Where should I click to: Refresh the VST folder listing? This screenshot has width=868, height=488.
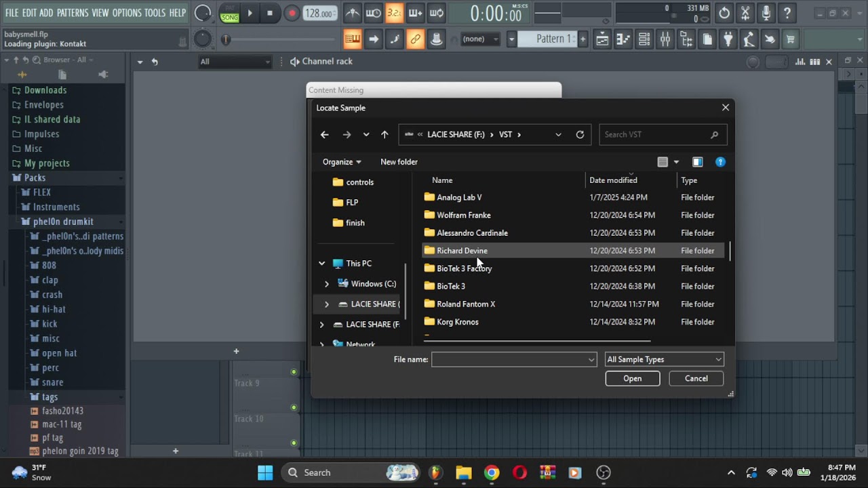coord(580,134)
